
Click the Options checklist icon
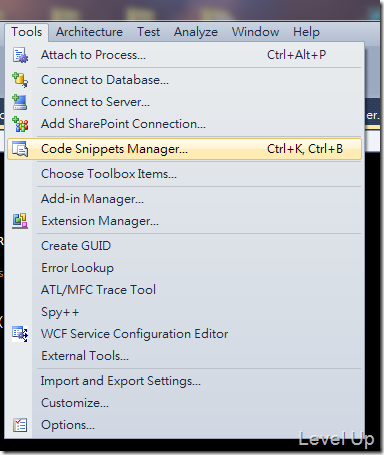tap(20, 425)
